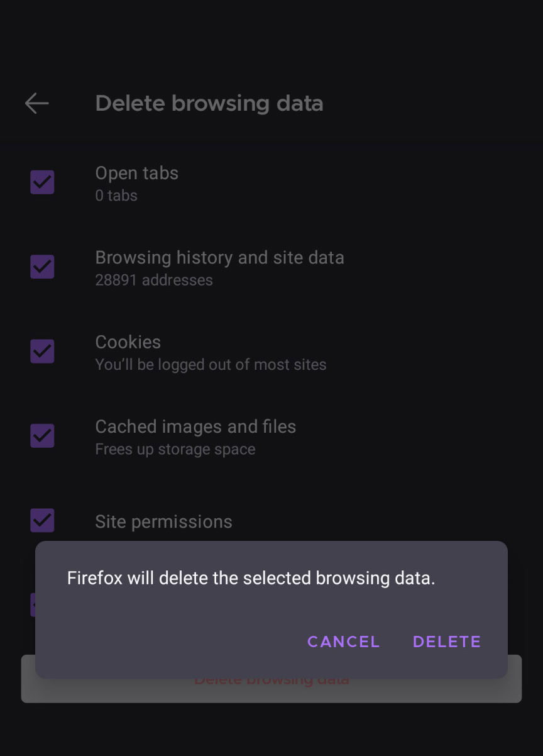Click 'Frees up storage space' description
The height and width of the screenshot is (756, 543).
click(x=175, y=449)
